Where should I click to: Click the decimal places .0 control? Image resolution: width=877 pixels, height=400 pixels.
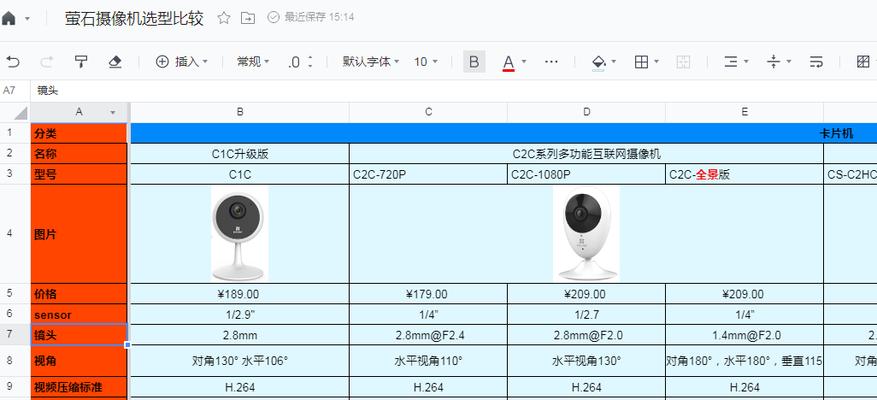coord(300,62)
